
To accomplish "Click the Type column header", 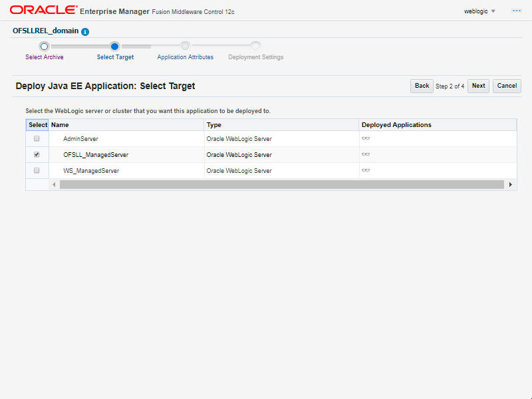I will coord(281,125).
